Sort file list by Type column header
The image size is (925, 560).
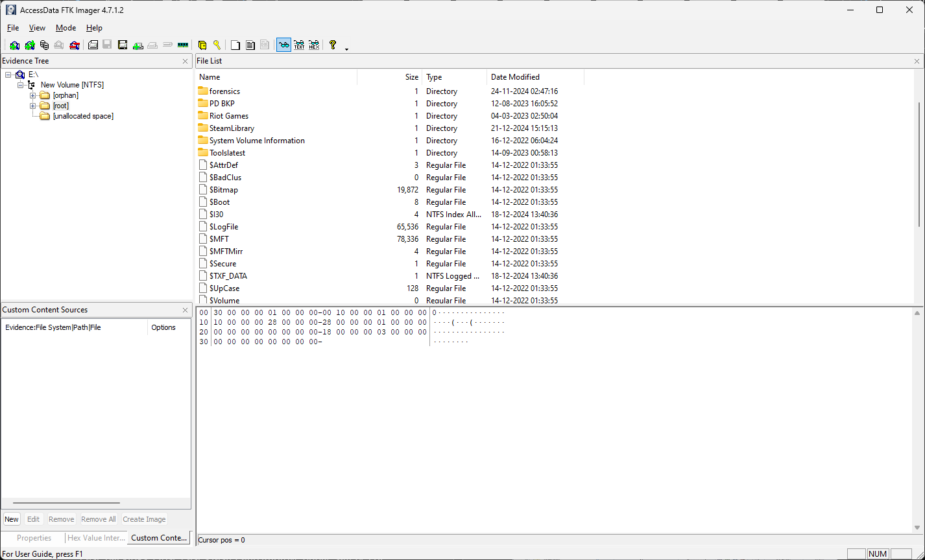click(455, 77)
